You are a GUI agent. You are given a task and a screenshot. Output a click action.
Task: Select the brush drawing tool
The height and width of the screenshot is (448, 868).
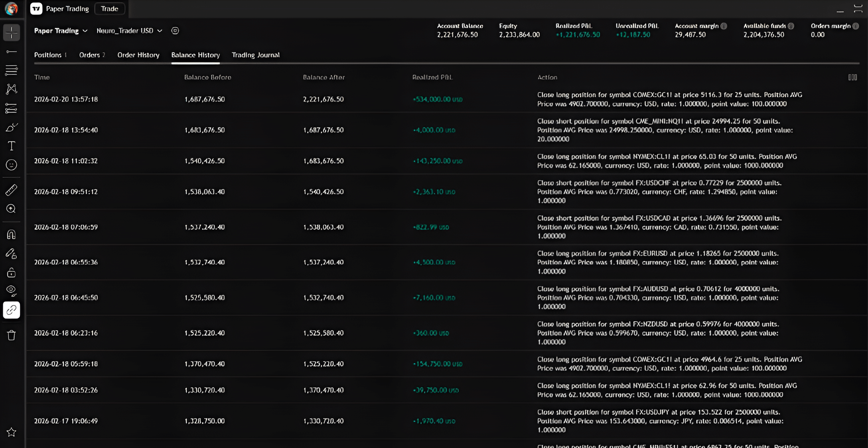tap(12, 128)
